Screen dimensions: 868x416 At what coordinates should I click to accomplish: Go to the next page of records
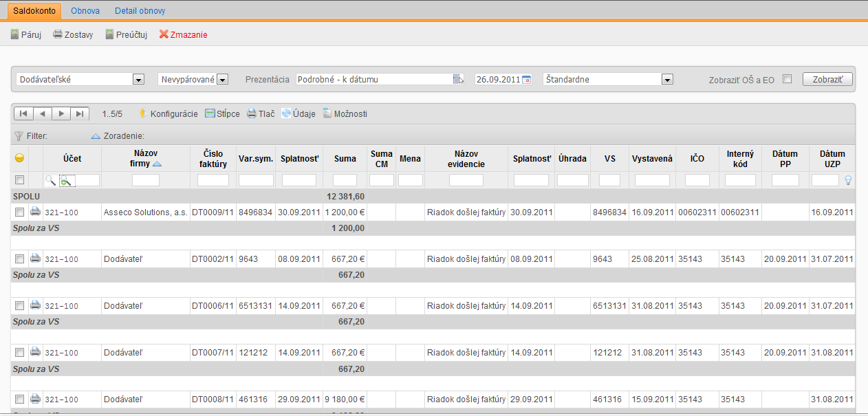[x=61, y=113]
